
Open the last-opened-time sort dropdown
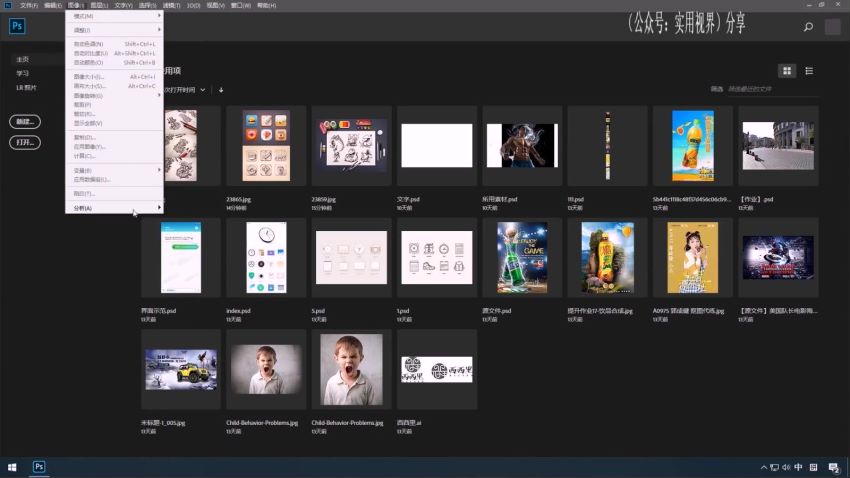coord(184,90)
